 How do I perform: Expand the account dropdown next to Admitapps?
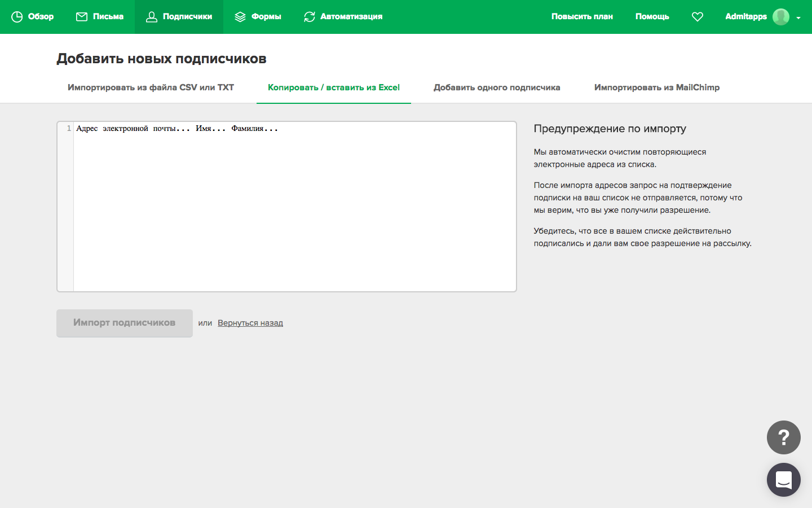800,19
